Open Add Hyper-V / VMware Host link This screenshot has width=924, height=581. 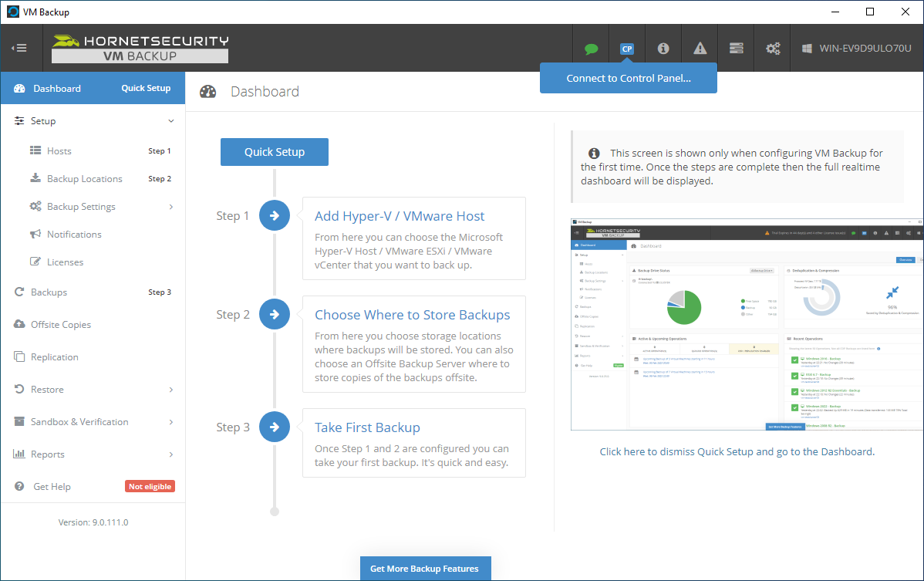(400, 216)
